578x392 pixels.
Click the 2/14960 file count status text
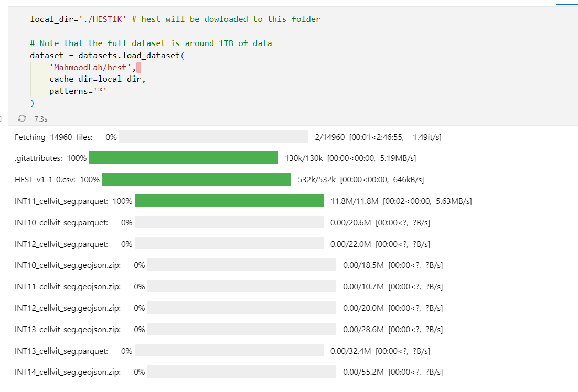pyautogui.click(x=330, y=137)
